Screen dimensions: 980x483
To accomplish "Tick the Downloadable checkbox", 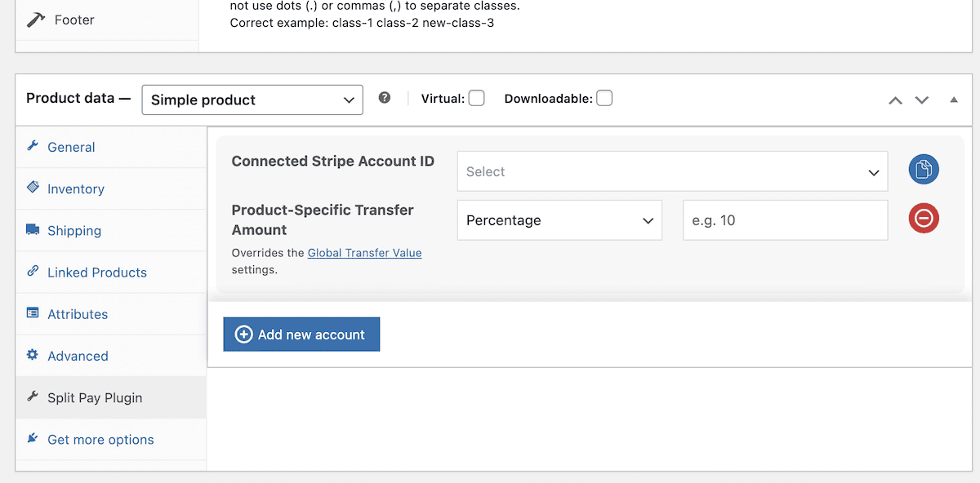I will point(604,99).
